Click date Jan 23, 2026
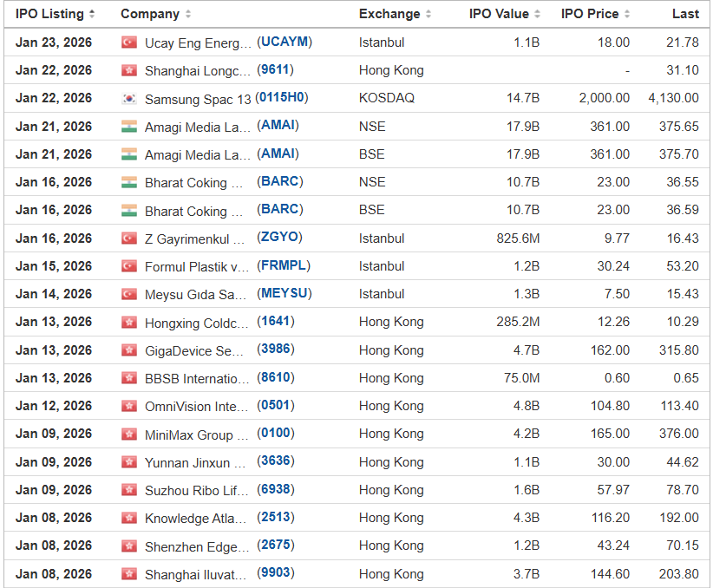The width and height of the screenshot is (713, 588). 54,42
